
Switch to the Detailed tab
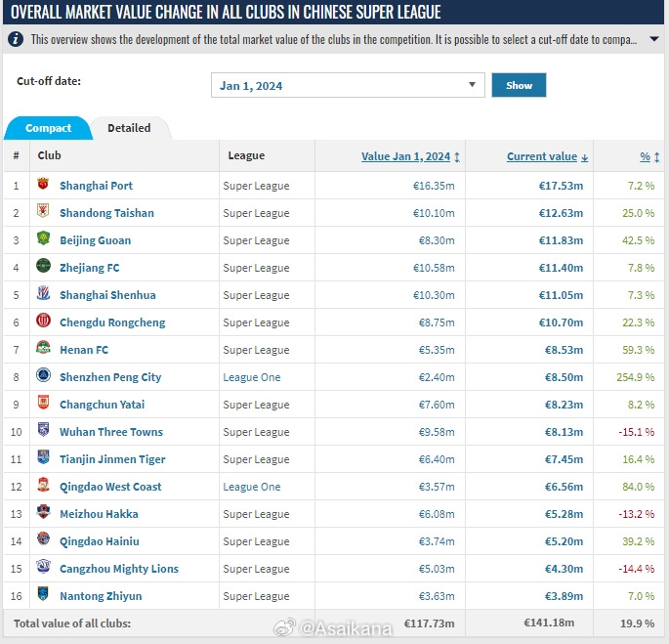pyautogui.click(x=129, y=128)
